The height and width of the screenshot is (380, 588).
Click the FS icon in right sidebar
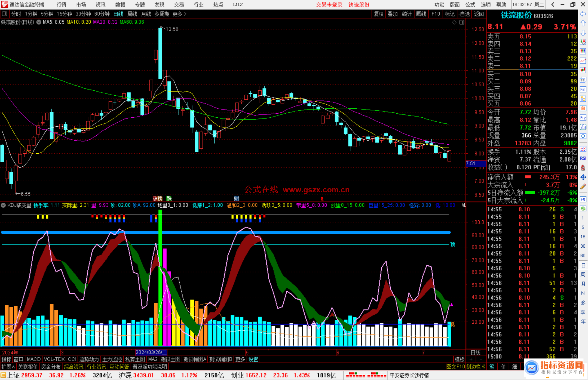click(x=583, y=199)
